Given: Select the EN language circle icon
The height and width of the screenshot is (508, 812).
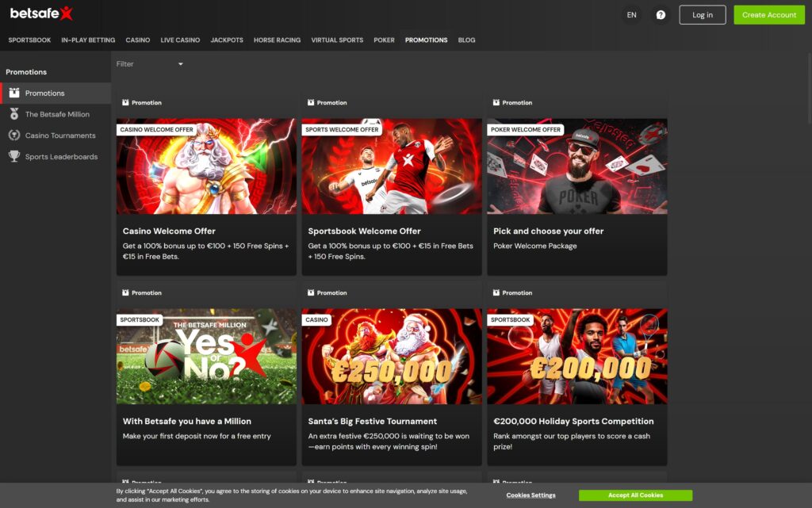Looking at the screenshot, I should click(x=632, y=14).
